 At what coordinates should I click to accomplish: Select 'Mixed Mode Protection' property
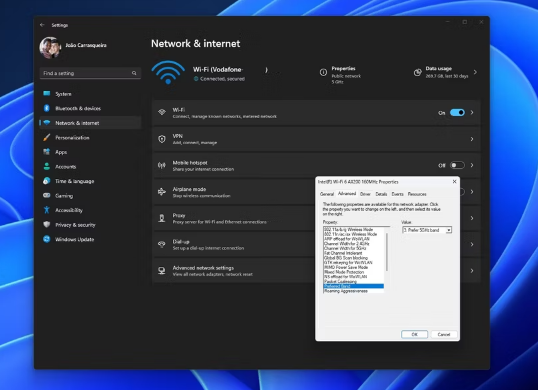coord(344,272)
